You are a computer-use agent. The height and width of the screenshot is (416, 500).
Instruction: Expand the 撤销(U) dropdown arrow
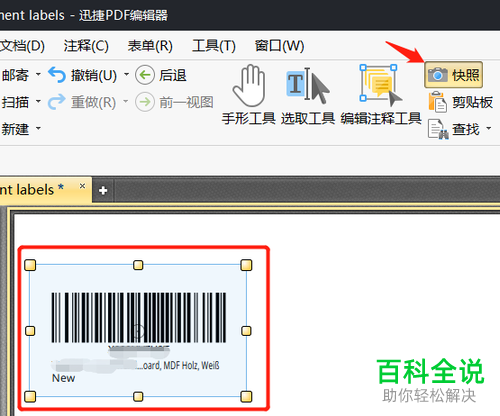pyautogui.click(x=126, y=74)
